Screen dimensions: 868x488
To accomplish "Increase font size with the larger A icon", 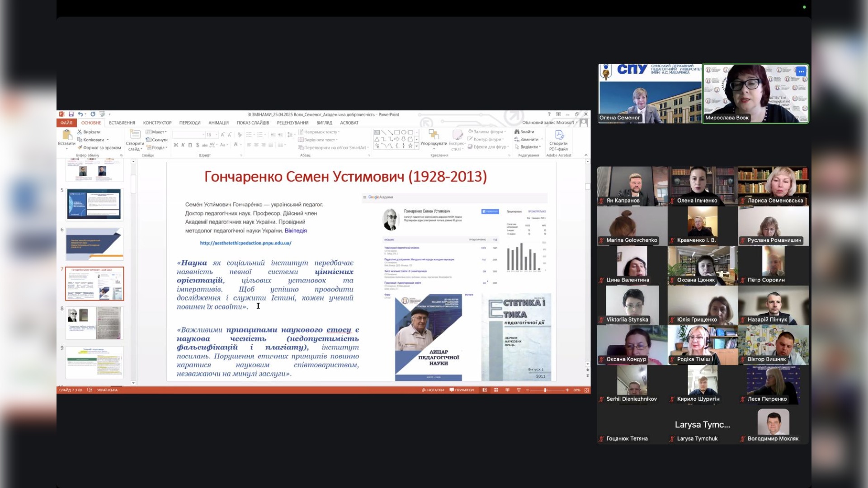I will [222, 135].
